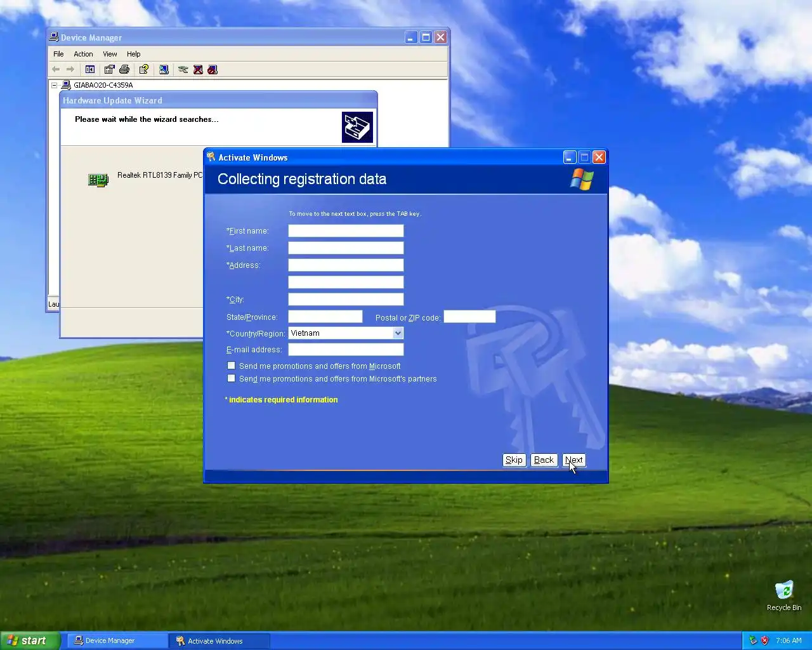812x650 pixels.
Task: Open the File menu in Device Manager
Action: 58,54
